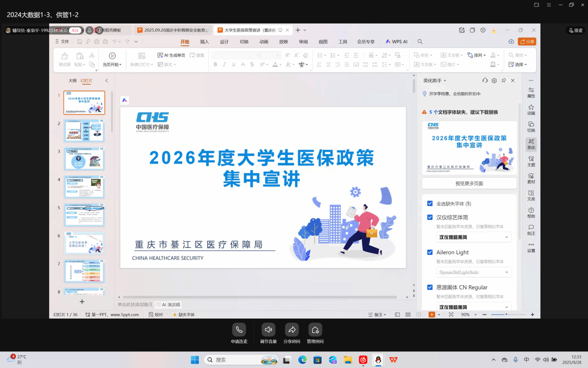Uncheck the 汉仪综艺体简 font checkbox
The image size is (588, 368).
(430, 217)
